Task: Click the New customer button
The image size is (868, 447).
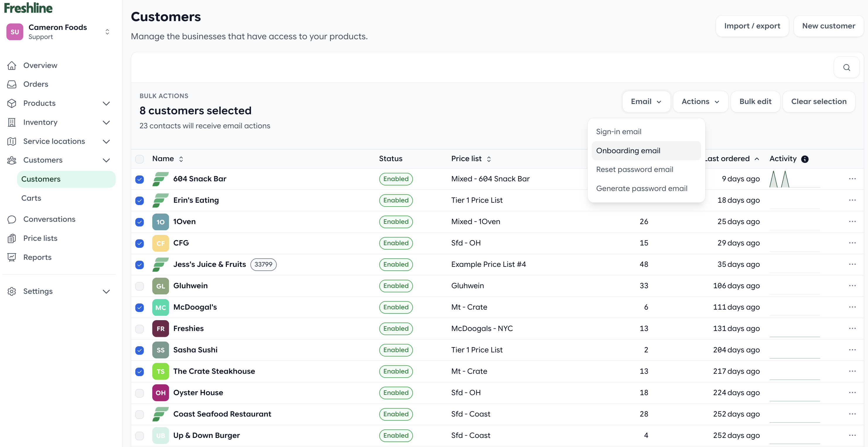Action: [x=828, y=25]
